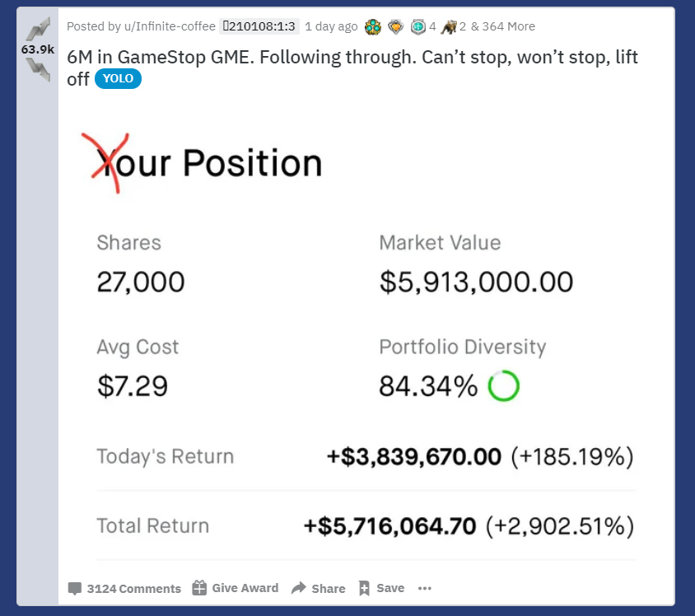This screenshot has height=616, width=695.
Task: Open u/Infinite-coffee user profile
Action: [170, 26]
